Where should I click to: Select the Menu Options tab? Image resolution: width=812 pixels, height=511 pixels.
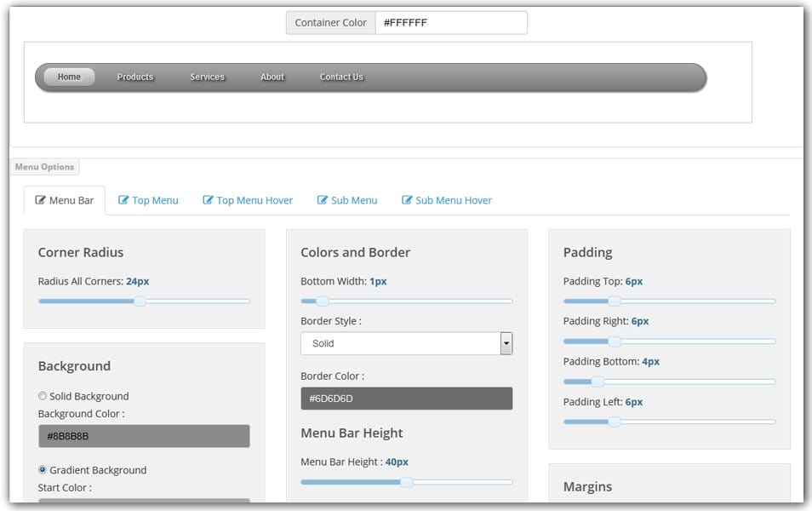[x=44, y=167]
